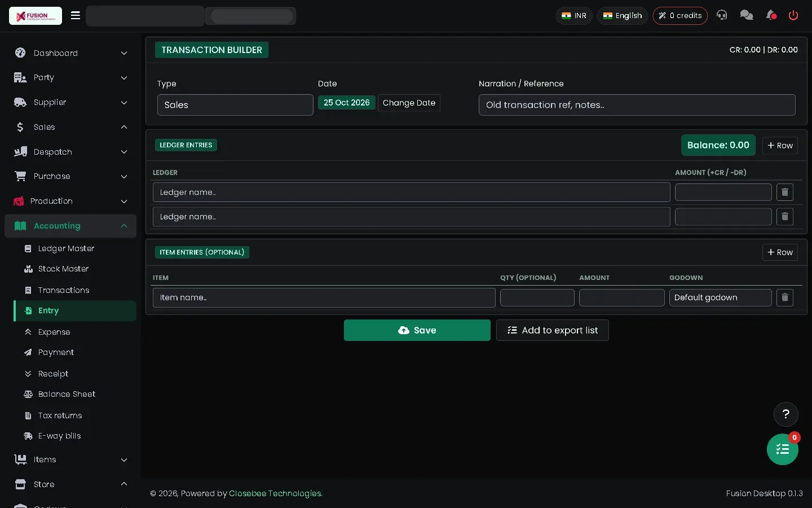Open the chat messages icon
The height and width of the screenshot is (508, 812).
747,15
